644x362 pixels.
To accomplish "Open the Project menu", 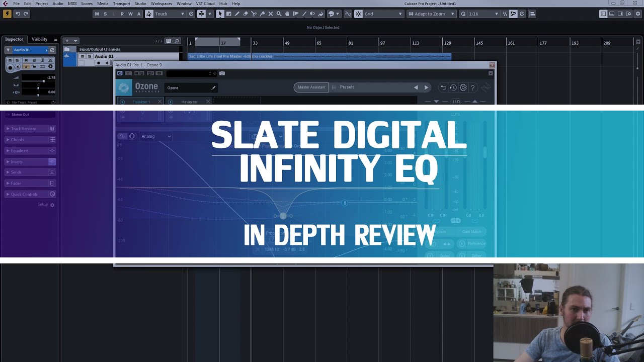I will pyautogui.click(x=42, y=4).
